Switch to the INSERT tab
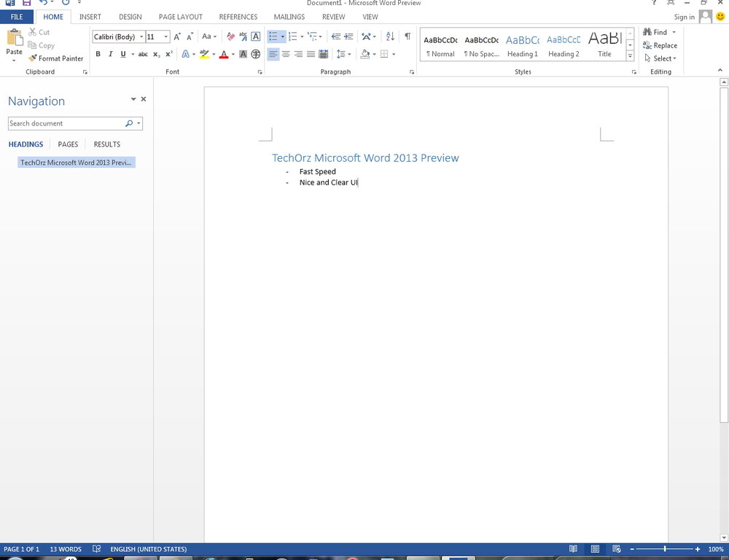This screenshot has width=729, height=560. pyautogui.click(x=90, y=17)
